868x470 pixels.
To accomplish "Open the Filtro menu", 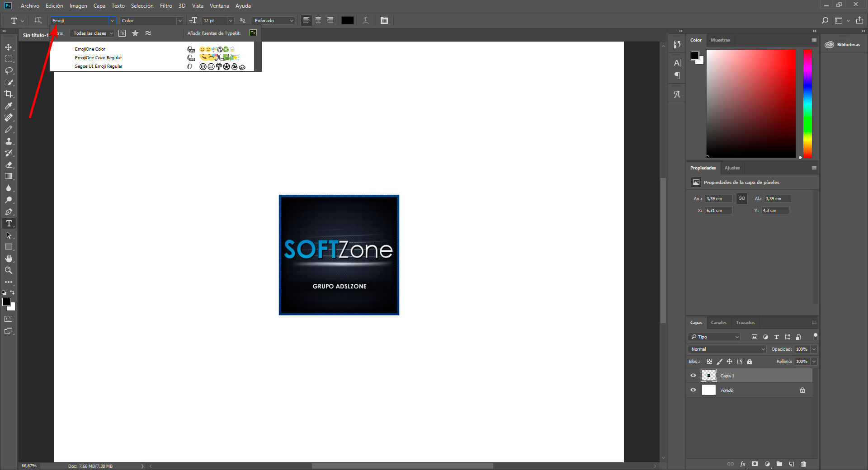I will click(x=166, y=6).
